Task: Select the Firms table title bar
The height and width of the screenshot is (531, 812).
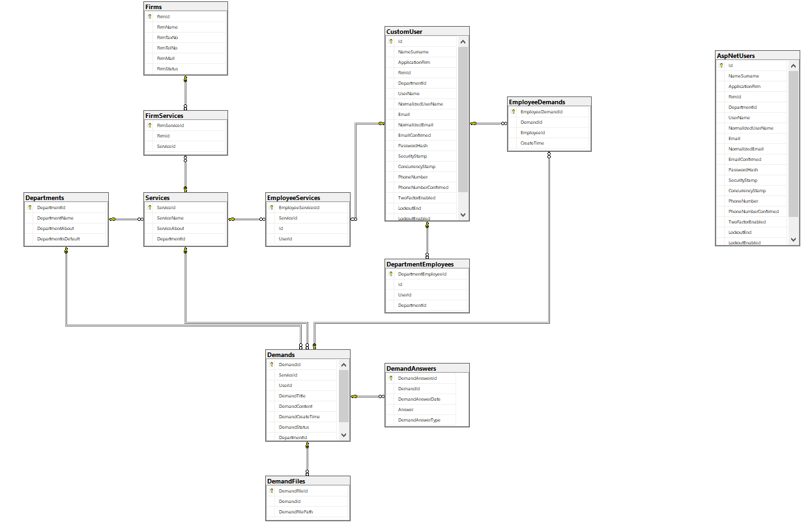Action: [186, 7]
